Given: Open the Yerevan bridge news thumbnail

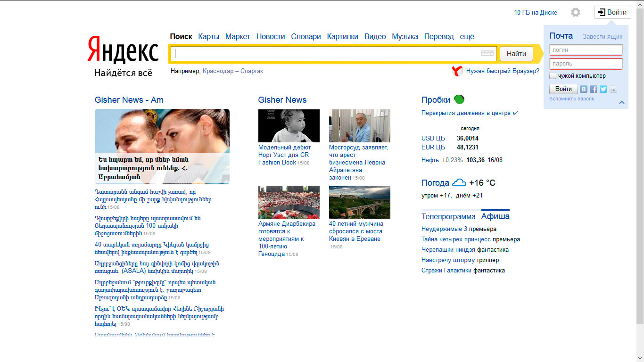Looking at the screenshot, I should pos(359,202).
